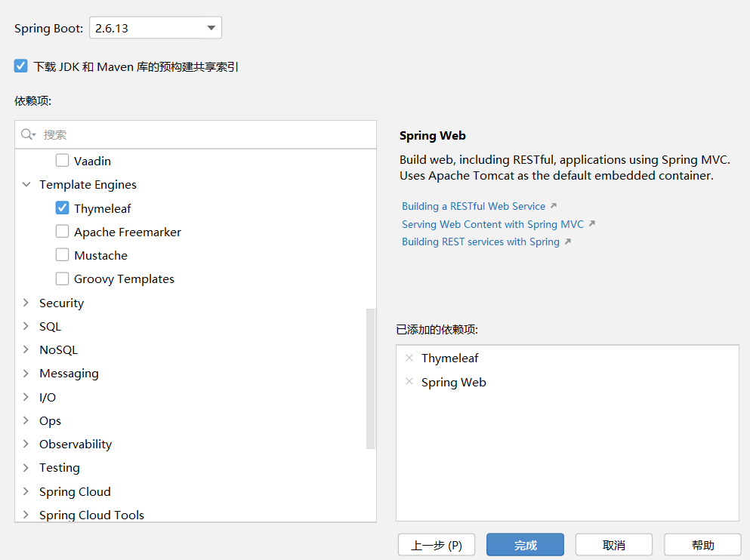Open Building a RESTful Web Service link
The width and height of the screenshot is (750, 560).
(474, 206)
